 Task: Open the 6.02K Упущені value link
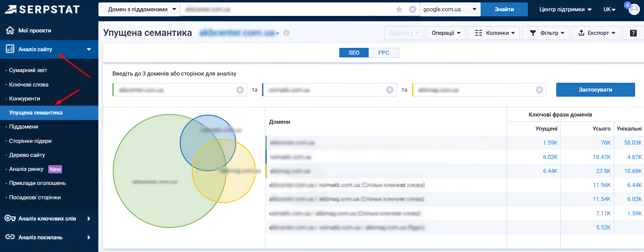pos(550,157)
